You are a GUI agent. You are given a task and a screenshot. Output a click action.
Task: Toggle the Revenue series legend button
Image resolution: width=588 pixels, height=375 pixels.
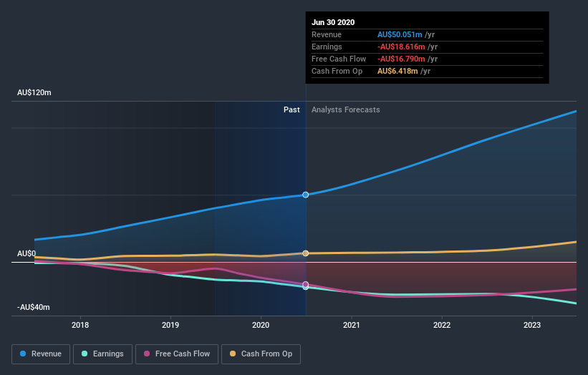(41, 354)
